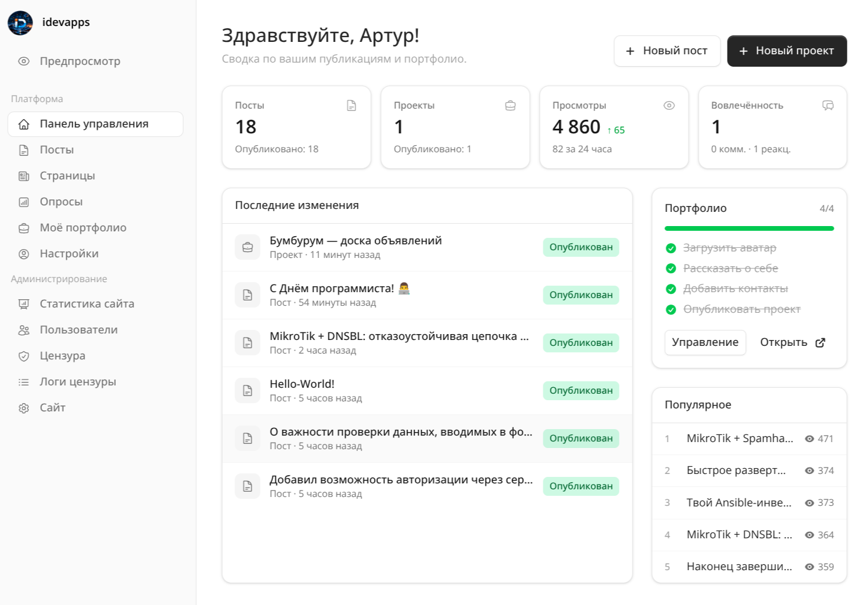
Task: Click the green portfolio progress bar
Action: (x=749, y=228)
